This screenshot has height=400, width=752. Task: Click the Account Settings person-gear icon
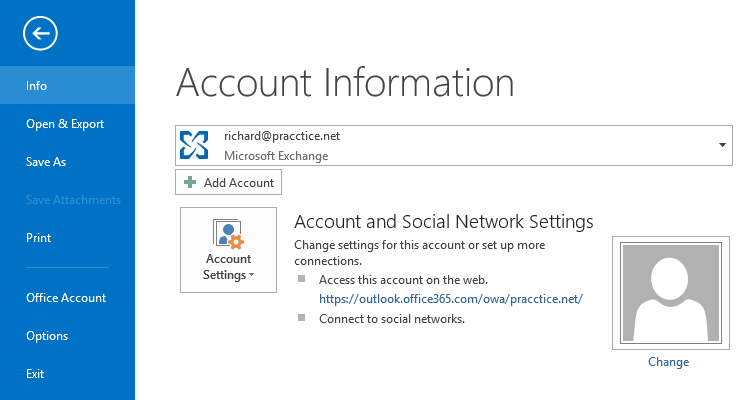click(228, 235)
